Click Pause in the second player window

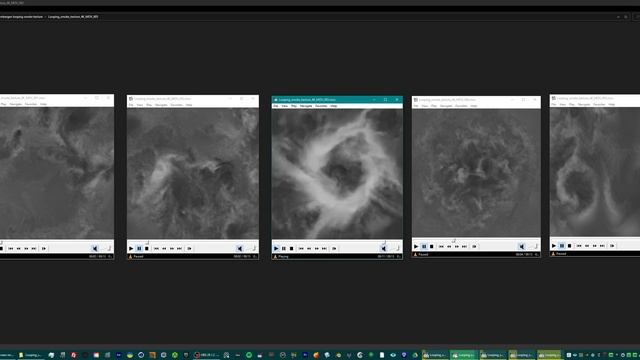tap(139, 248)
